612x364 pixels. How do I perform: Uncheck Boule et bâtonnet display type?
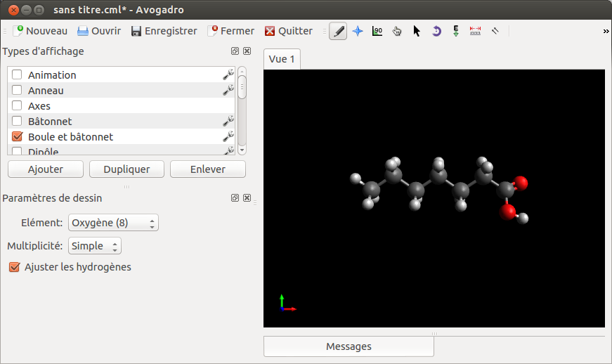(x=17, y=136)
